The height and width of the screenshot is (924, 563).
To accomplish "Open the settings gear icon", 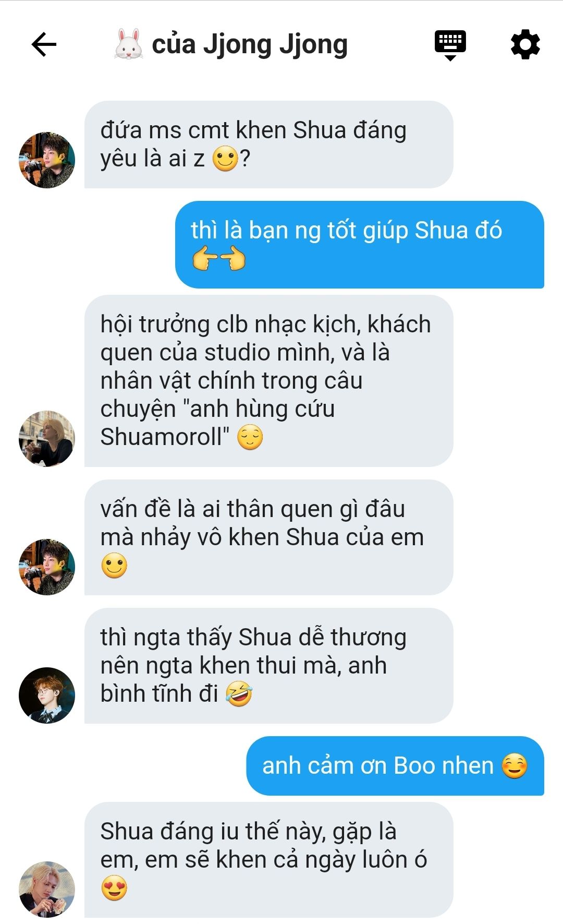I will [x=525, y=44].
